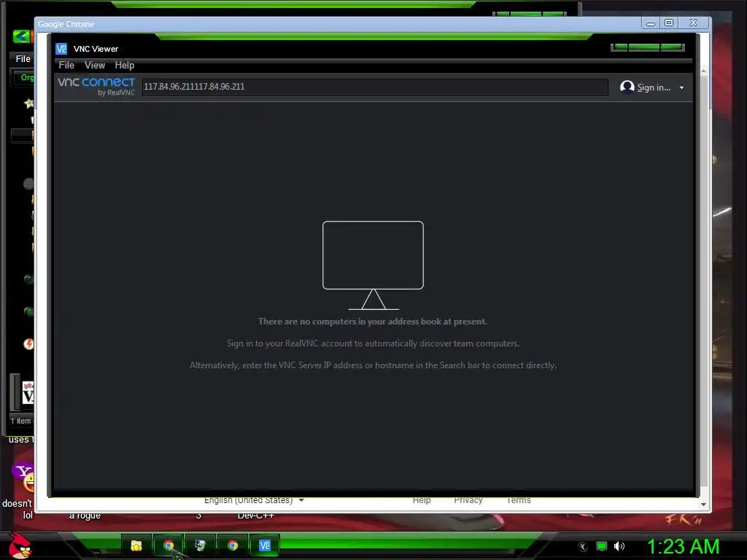This screenshot has height=560, width=747.
Task: Show hidden tray icons arrow
Action: pos(583,547)
